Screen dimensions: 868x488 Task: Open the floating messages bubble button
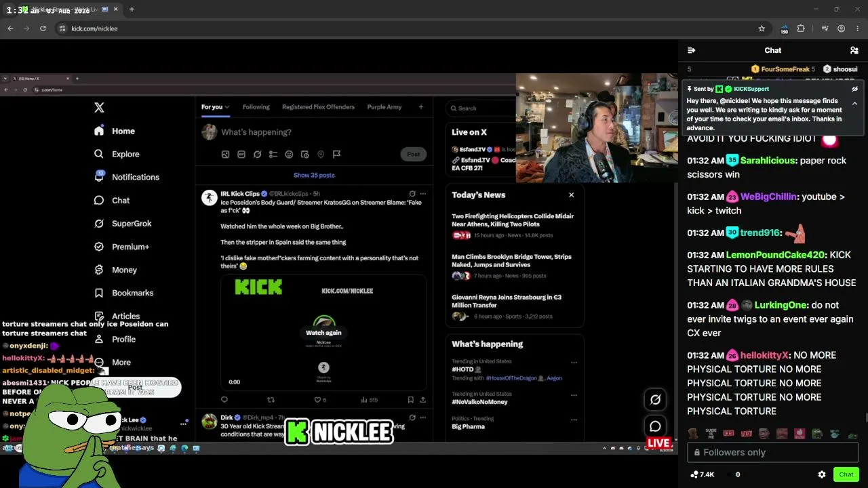click(x=655, y=426)
